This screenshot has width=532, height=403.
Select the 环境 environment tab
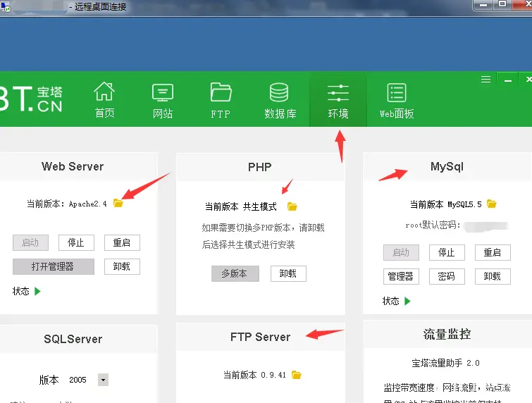[338, 101]
